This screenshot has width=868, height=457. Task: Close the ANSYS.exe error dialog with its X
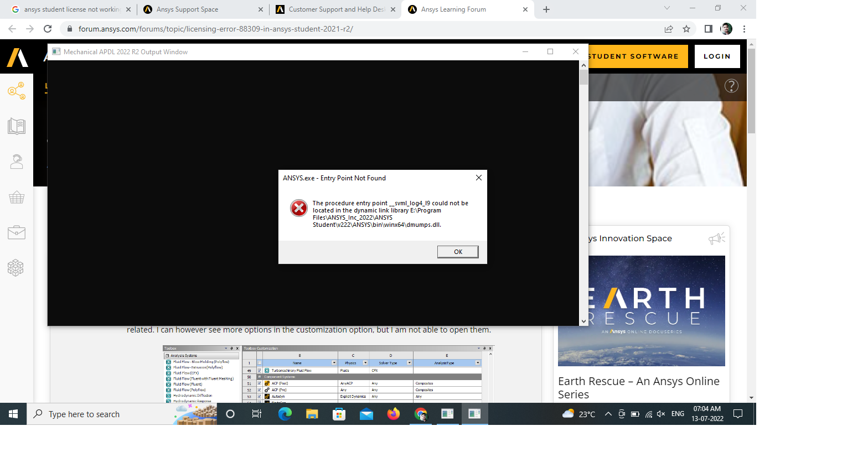pyautogui.click(x=479, y=178)
